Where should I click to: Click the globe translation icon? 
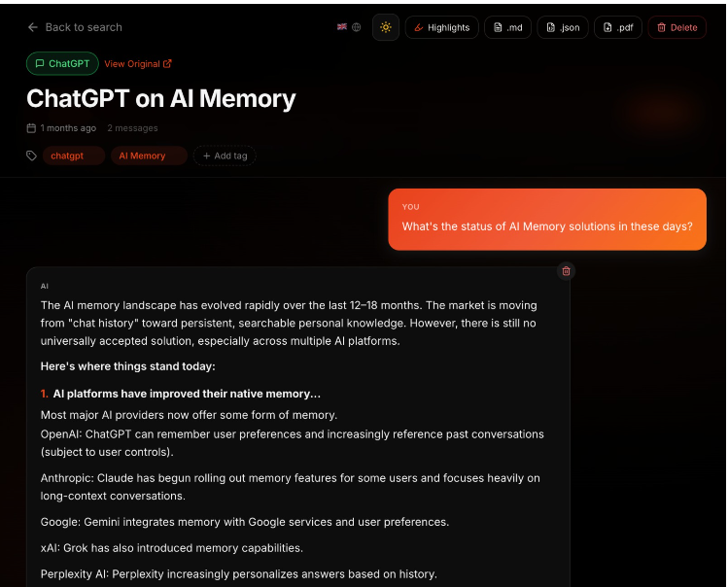357,27
